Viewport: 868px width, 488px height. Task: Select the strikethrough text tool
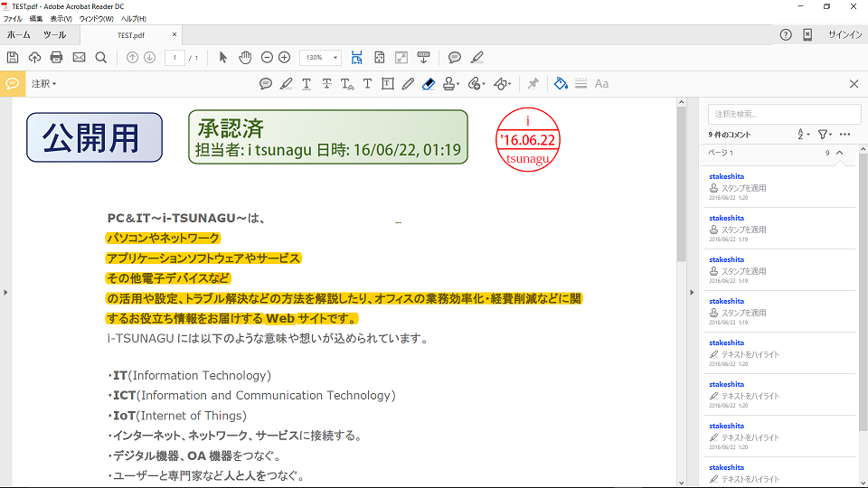tap(326, 84)
